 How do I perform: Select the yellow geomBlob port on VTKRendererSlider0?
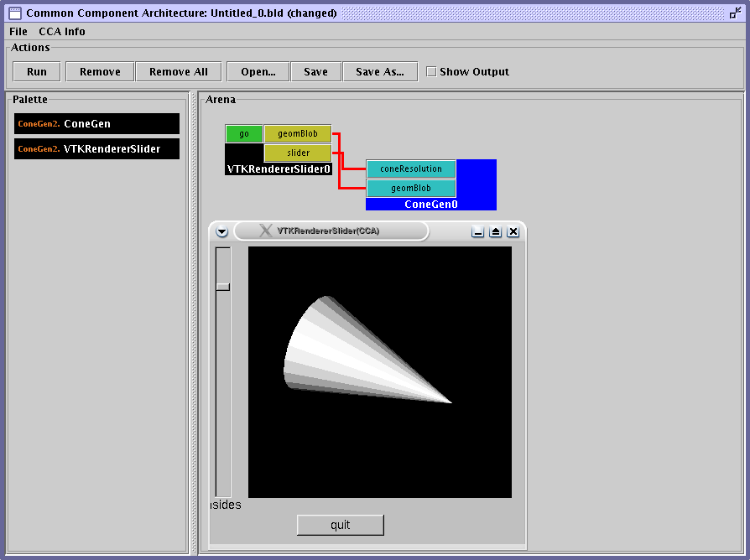click(297, 134)
